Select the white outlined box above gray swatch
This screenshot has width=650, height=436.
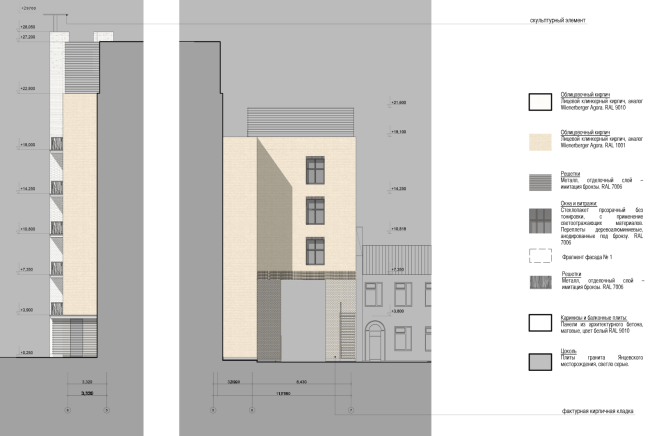pyautogui.click(x=540, y=322)
